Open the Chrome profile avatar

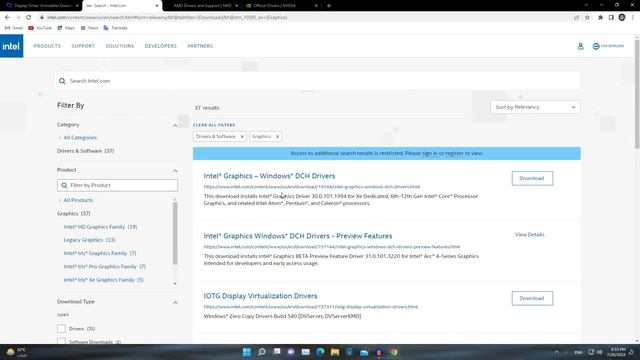tap(622, 18)
